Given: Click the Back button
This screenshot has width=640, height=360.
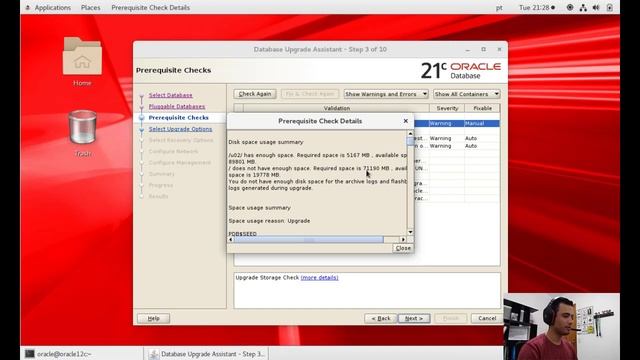Looking at the screenshot, I should pyautogui.click(x=380, y=318).
